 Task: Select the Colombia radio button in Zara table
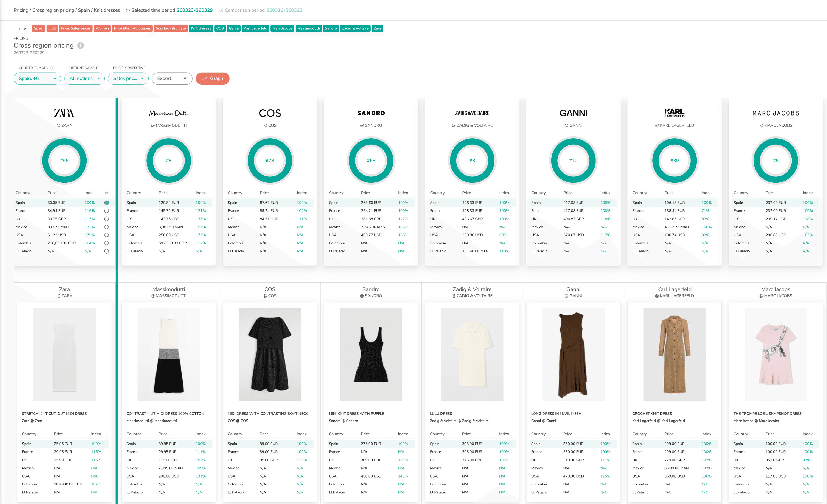[x=106, y=243]
